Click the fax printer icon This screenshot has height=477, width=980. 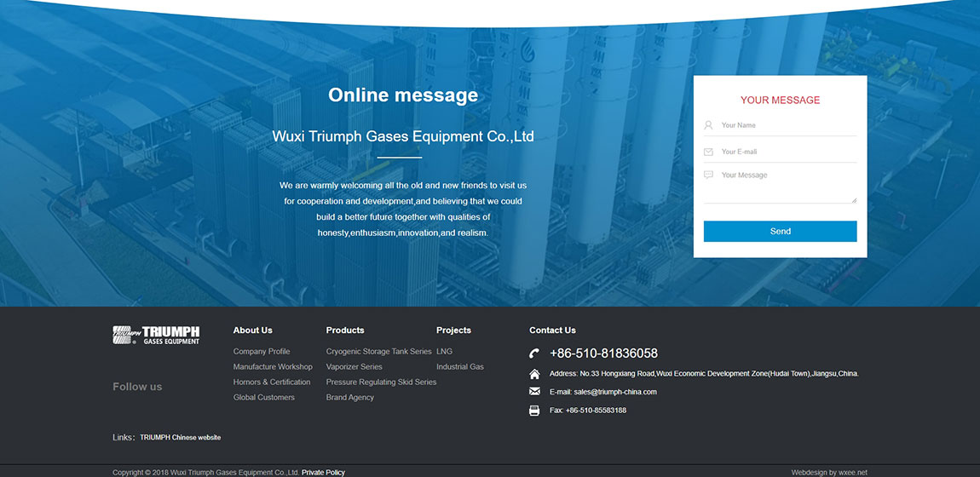coord(534,411)
